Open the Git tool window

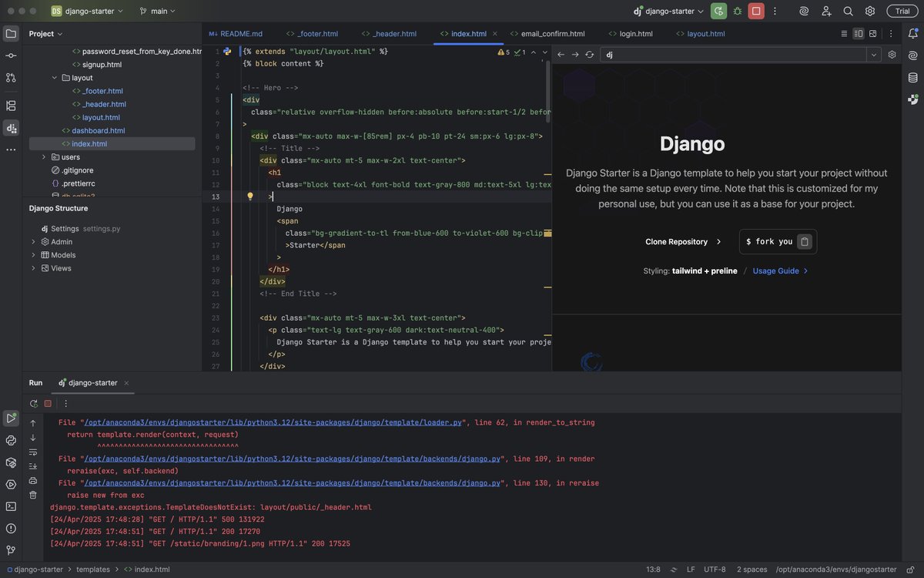coord(11,550)
